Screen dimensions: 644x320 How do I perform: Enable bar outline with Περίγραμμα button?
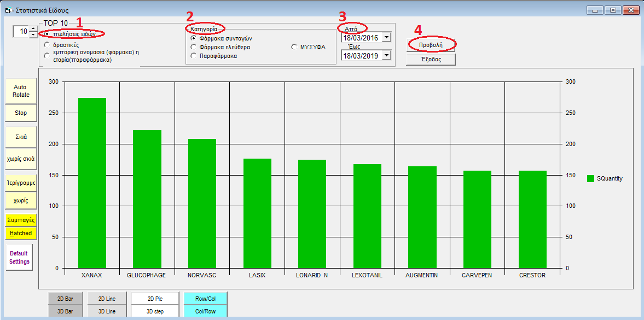21,182
